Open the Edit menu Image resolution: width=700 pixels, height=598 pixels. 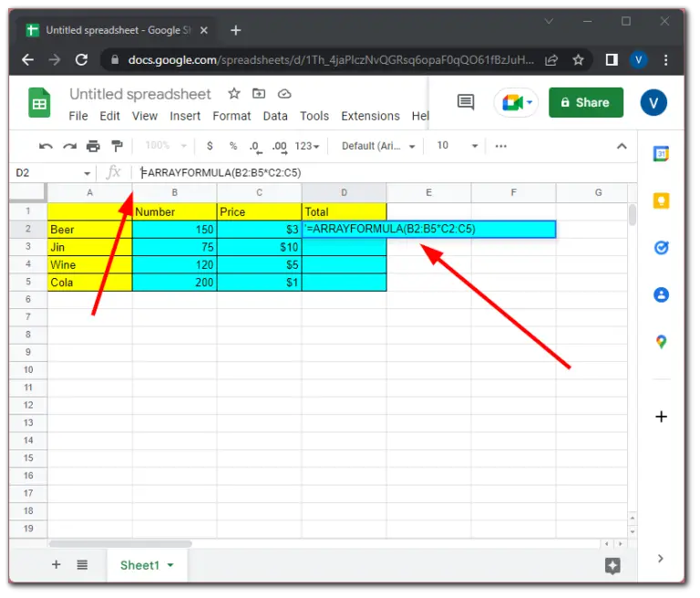click(x=109, y=116)
